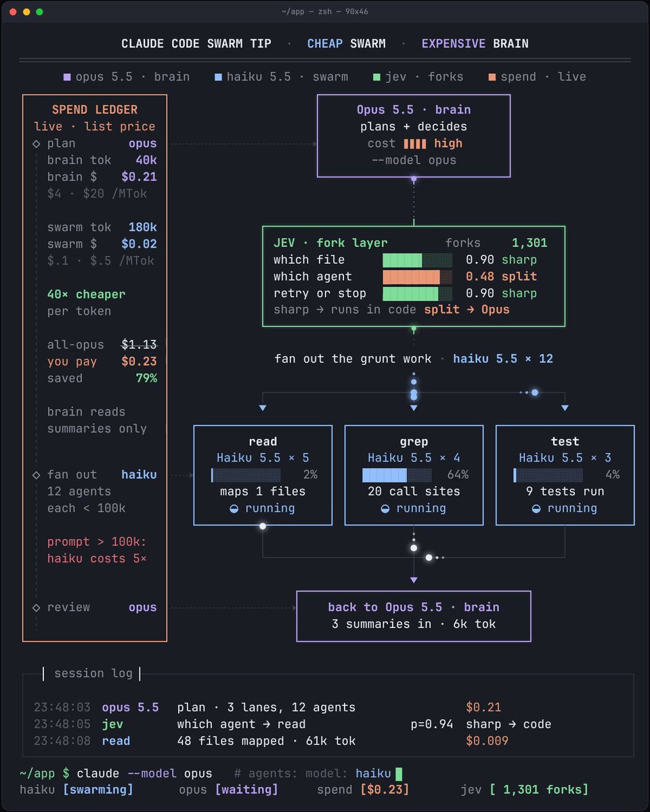The width and height of the screenshot is (650, 812).
Task: Click the 23:48:05 jev log row
Action: click(292, 725)
